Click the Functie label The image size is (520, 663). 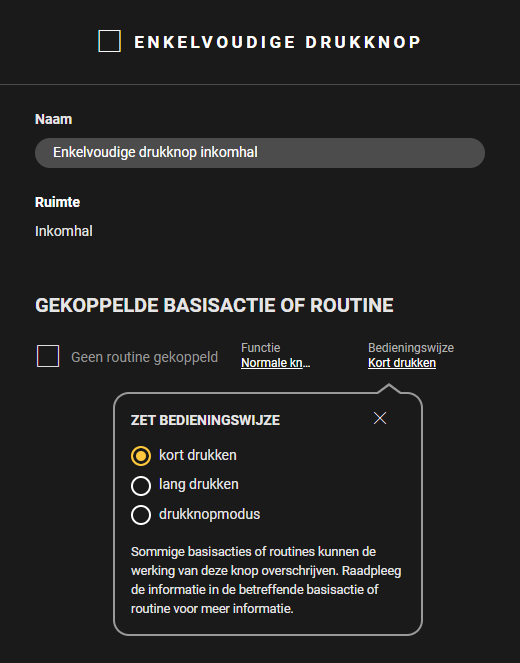tap(260, 348)
